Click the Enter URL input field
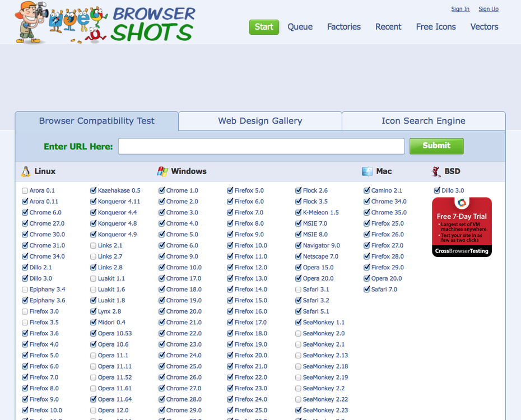Viewport: 521px width, 420px height. point(261,146)
